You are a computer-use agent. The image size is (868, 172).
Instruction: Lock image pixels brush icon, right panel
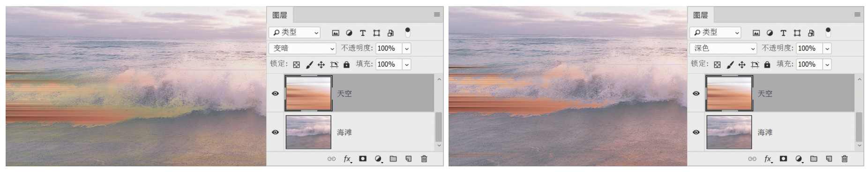tap(730, 64)
